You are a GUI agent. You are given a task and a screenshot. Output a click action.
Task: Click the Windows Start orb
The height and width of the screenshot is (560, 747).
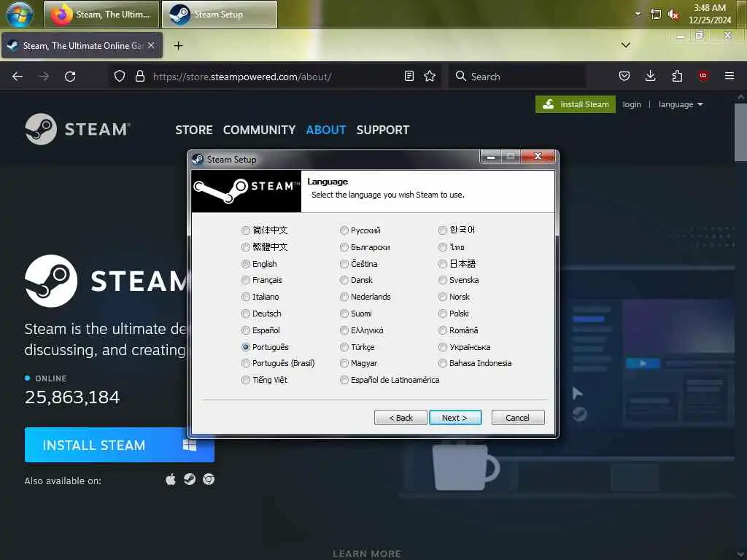(20, 15)
